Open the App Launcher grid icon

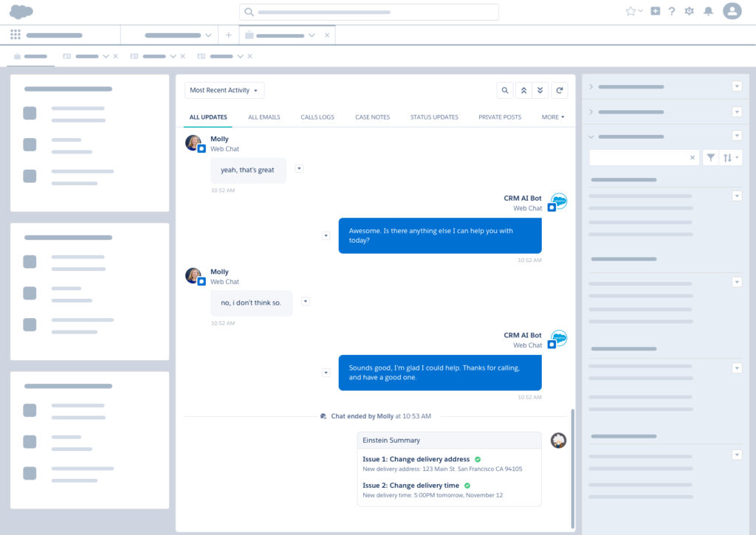tap(16, 35)
